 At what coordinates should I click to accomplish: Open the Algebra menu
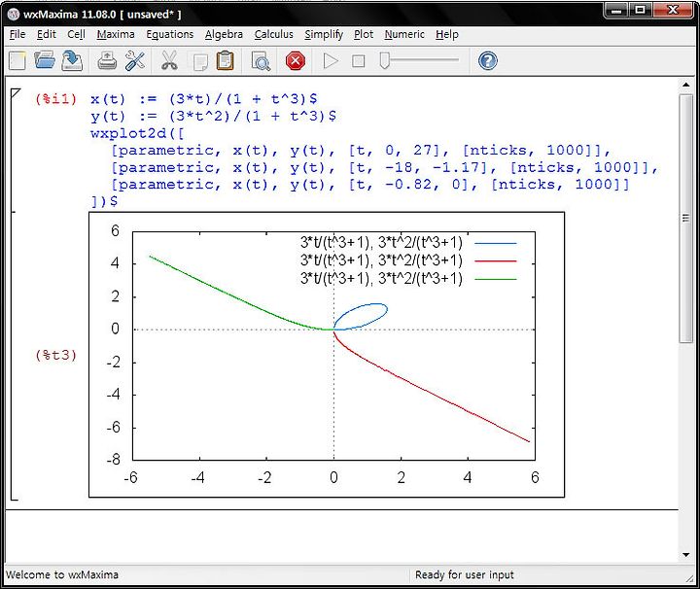tap(225, 34)
